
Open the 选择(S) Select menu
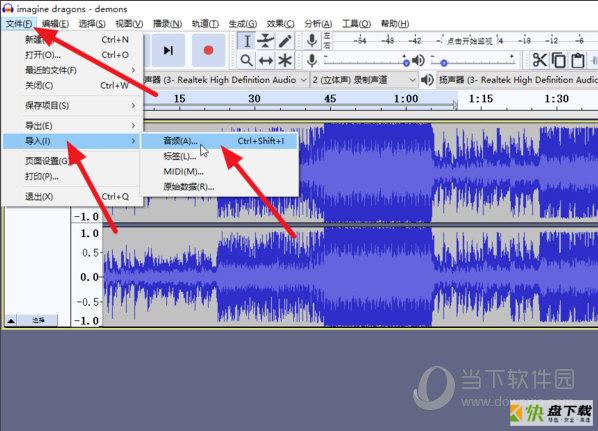pos(92,24)
